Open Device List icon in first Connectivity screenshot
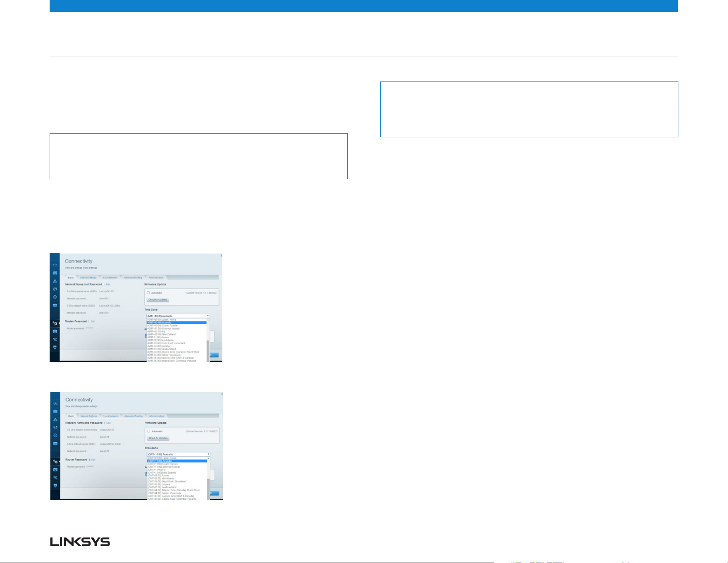Screen dimensions: 728x563 [55, 265]
